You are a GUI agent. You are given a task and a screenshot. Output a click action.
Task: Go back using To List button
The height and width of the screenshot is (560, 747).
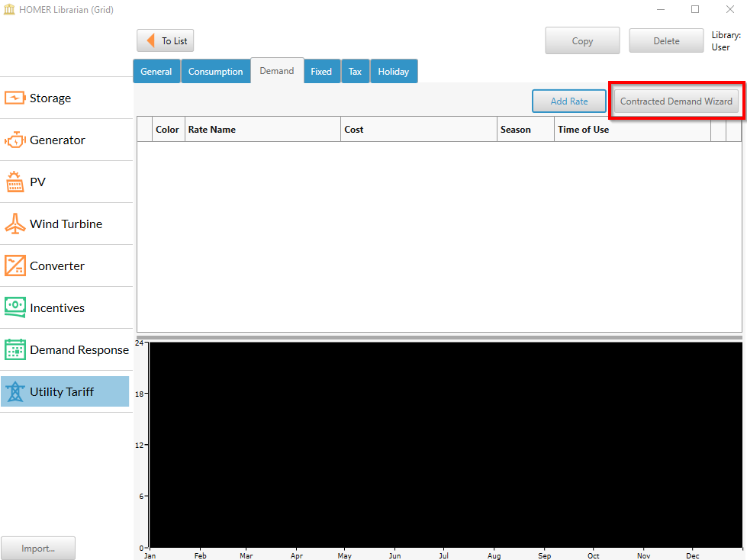point(166,41)
